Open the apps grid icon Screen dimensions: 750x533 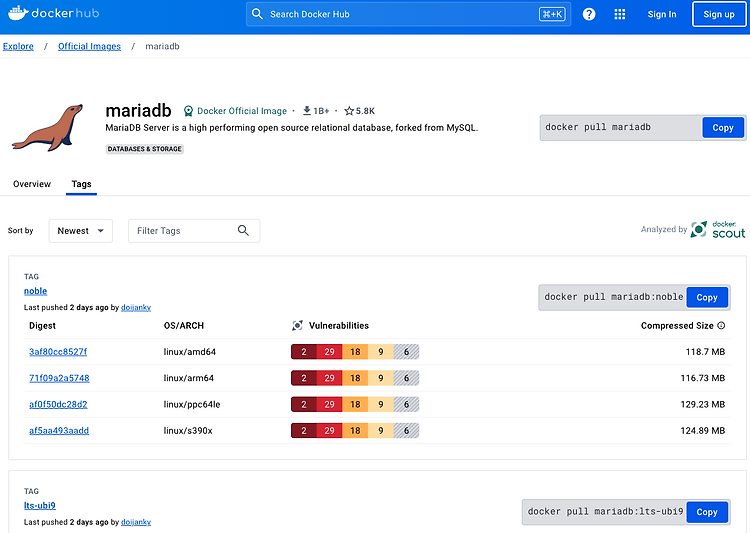[619, 14]
